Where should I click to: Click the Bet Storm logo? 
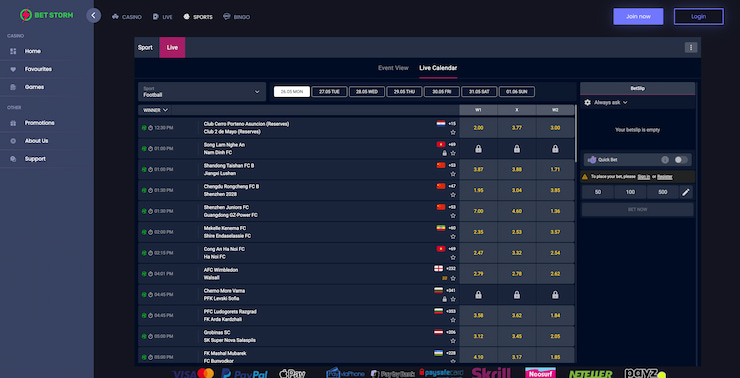[x=46, y=15]
